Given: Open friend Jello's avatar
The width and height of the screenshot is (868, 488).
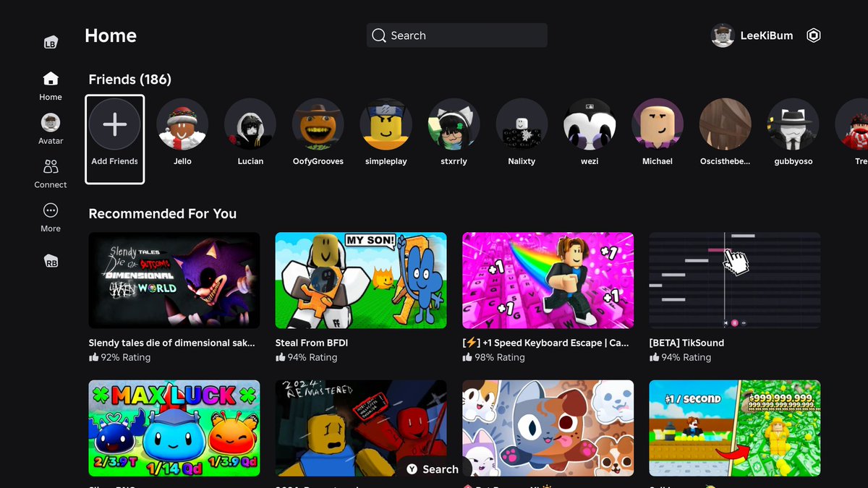Looking at the screenshot, I should click(182, 124).
